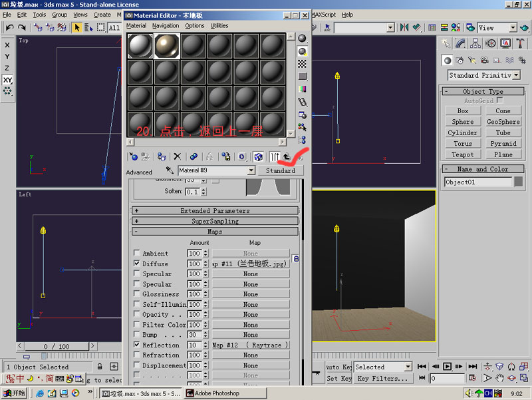The width and height of the screenshot is (532, 400).
Task: Open Standard Primitives category dropdown
Action: pyautogui.click(x=517, y=75)
